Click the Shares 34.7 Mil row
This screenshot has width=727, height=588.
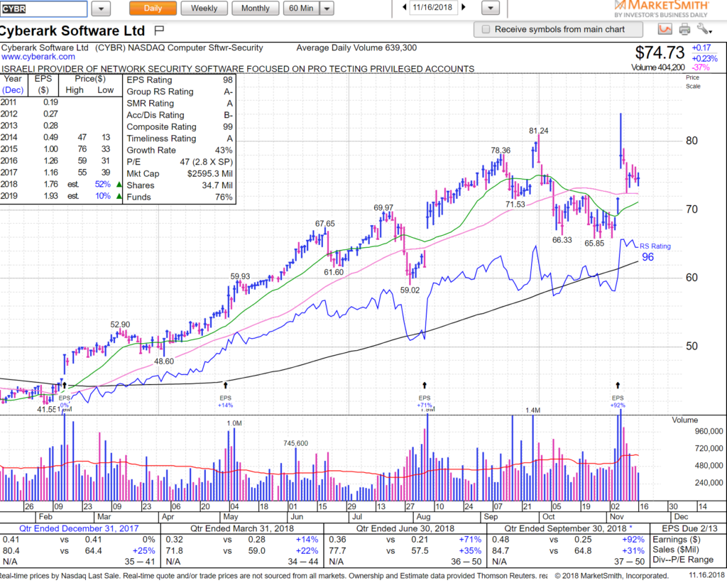tap(180, 185)
